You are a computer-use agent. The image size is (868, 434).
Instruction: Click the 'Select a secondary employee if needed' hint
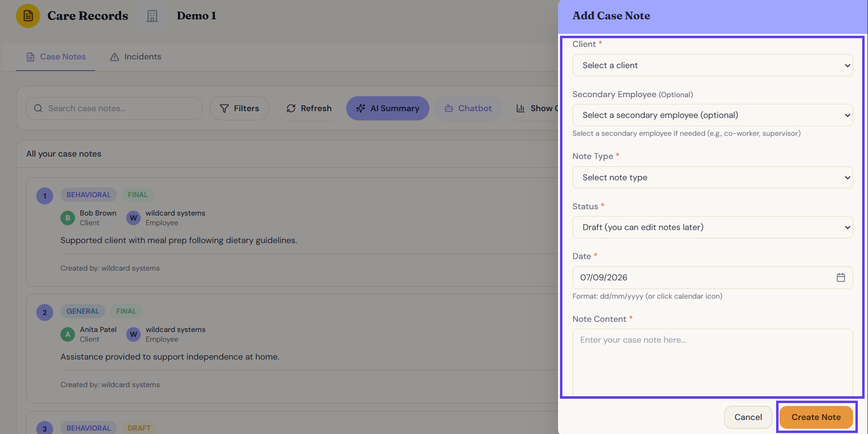click(x=687, y=133)
